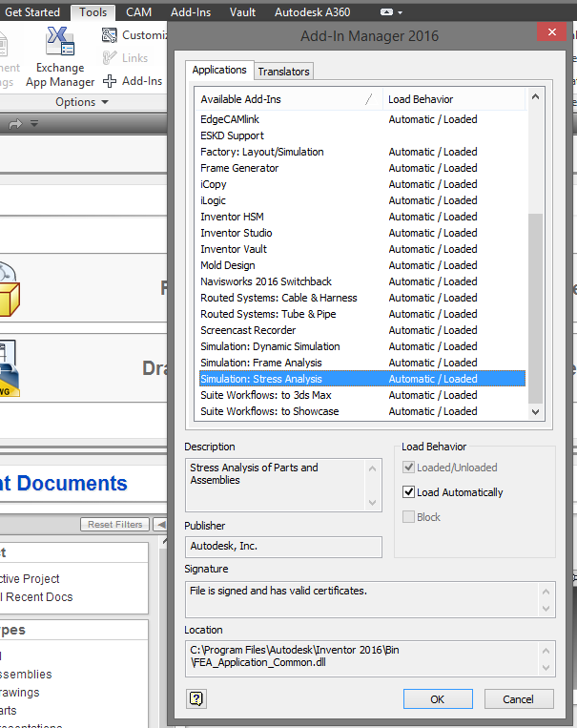This screenshot has width=577, height=728.
Task: Switch to the Applications tab
Action: coord(219,70)
